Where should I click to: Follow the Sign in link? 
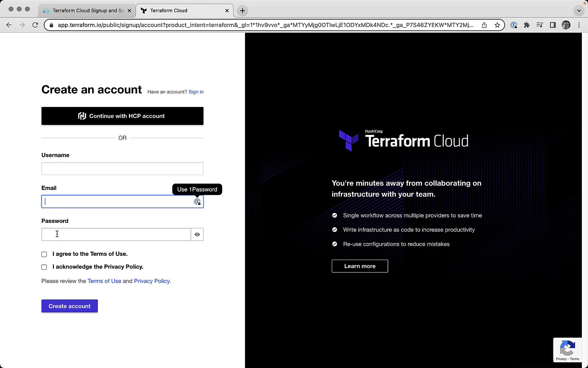pos(196,92)
